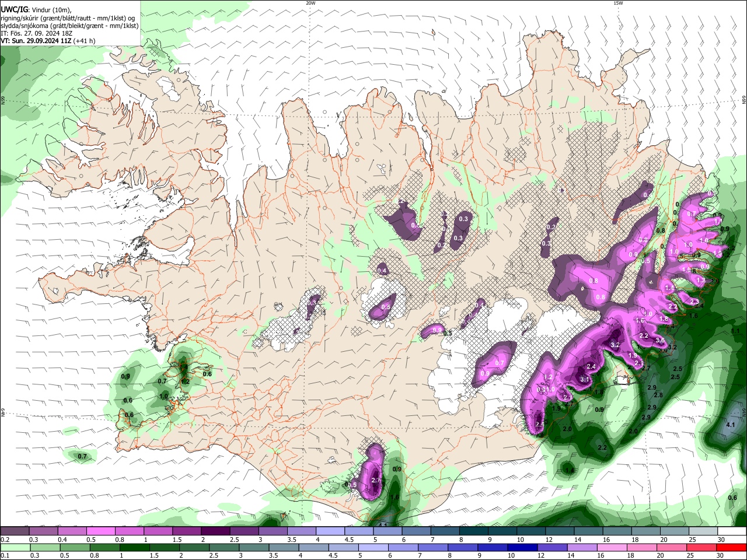The image size is (747, 560).
Task: Pick the 9 dark teal snow scale swatch
Action: pyautogui.click(x=502, y=531)
